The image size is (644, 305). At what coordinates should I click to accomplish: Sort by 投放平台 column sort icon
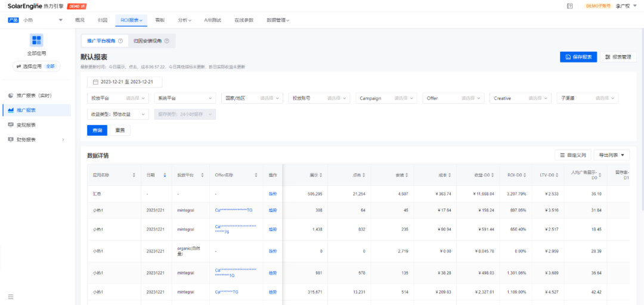tap(203, 175)
